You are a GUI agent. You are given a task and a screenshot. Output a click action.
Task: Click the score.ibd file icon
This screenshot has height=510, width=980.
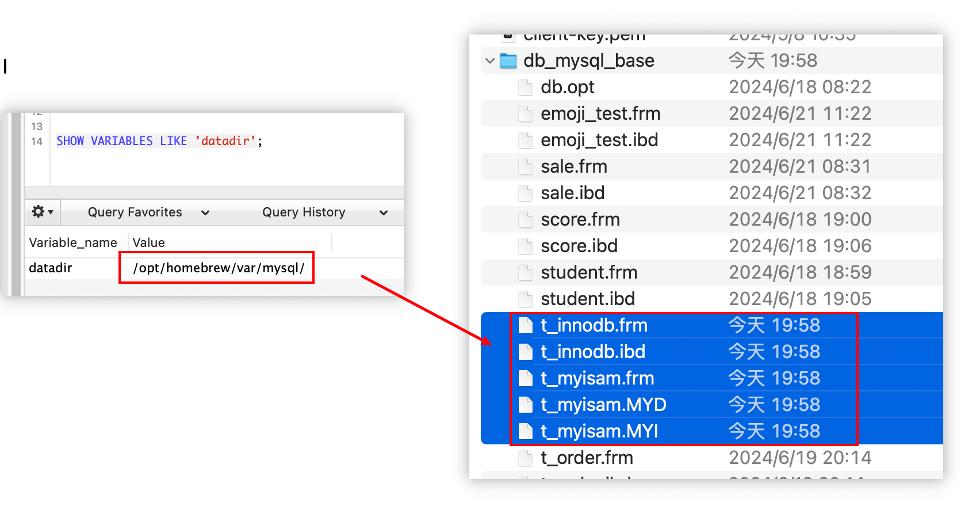(525, 246)
